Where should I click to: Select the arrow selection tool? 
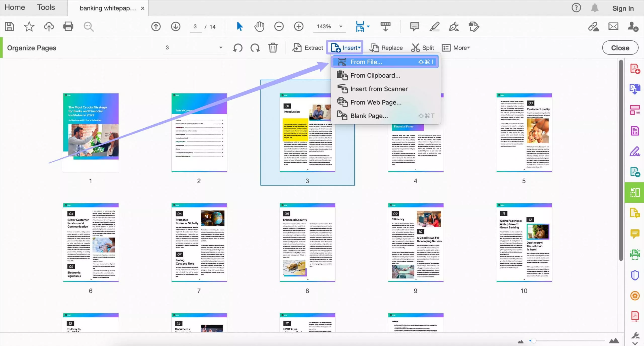(x=239, y=26)
